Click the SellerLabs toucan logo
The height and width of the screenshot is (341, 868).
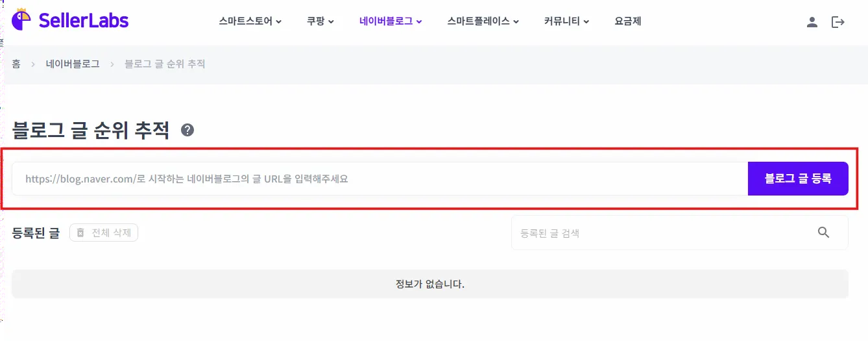click(22, 19)
